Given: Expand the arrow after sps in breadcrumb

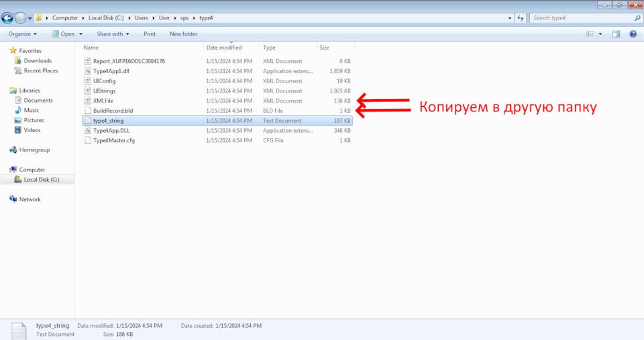Looking at the screenshot, I should click(x=195, y=18).
